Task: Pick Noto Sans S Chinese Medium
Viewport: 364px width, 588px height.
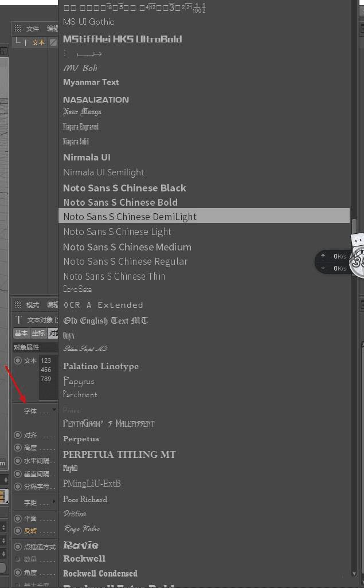Action: [x=127, y=247]
